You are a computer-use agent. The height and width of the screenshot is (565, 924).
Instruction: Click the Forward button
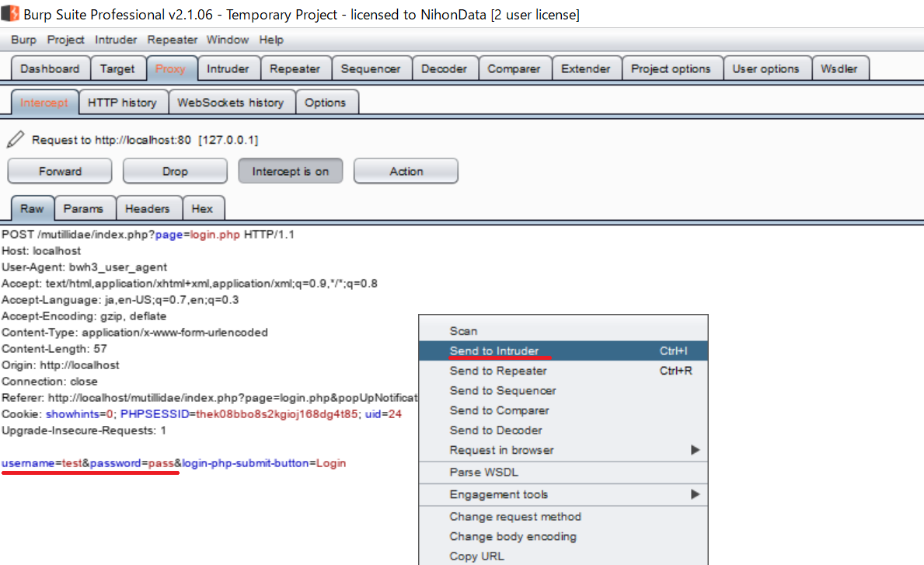pos(60,172)
